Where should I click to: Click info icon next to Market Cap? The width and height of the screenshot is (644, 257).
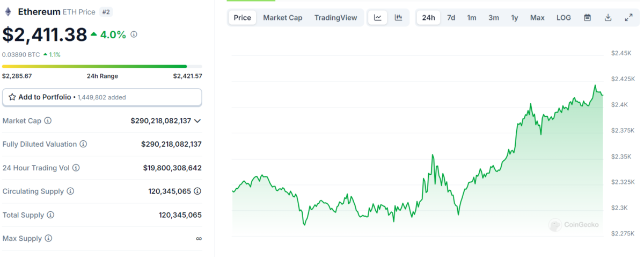[x=48, y=121]
